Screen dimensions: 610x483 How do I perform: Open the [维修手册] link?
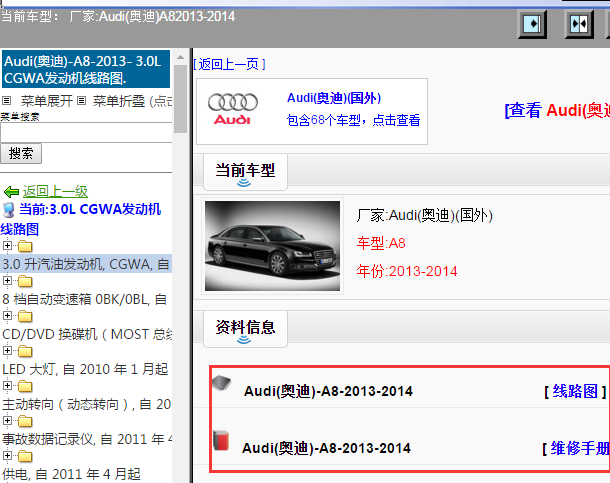tap(576, 448)
